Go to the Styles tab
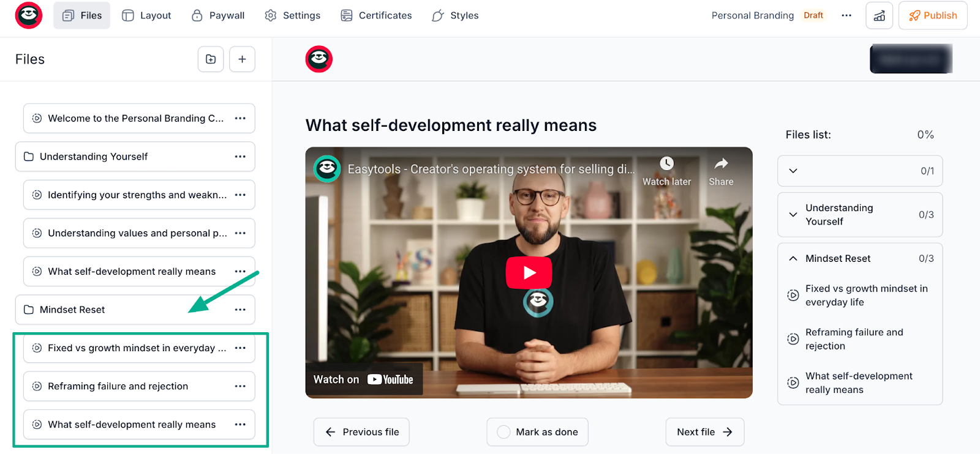Screen dimensions: 980x454 (455, 15)
